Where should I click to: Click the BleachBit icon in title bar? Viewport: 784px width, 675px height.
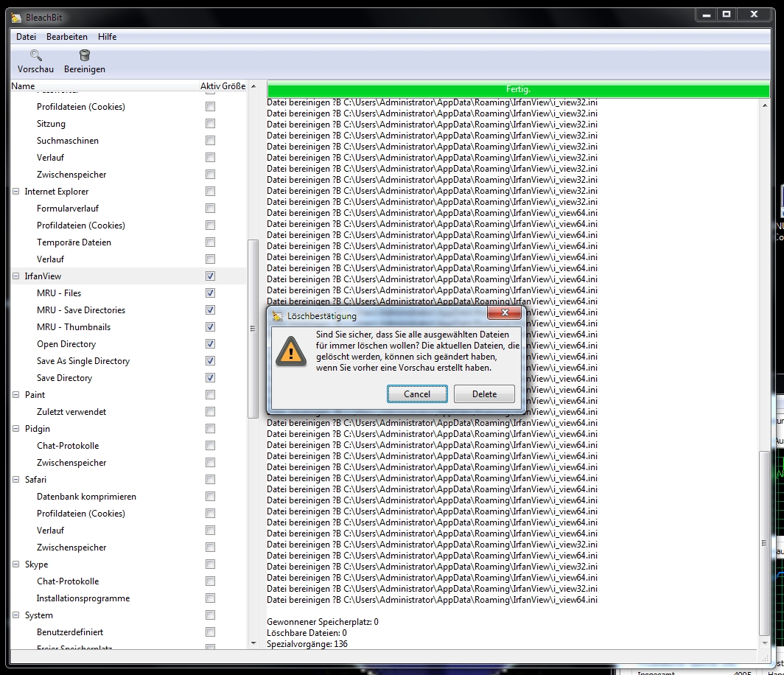tap(16, 16)
